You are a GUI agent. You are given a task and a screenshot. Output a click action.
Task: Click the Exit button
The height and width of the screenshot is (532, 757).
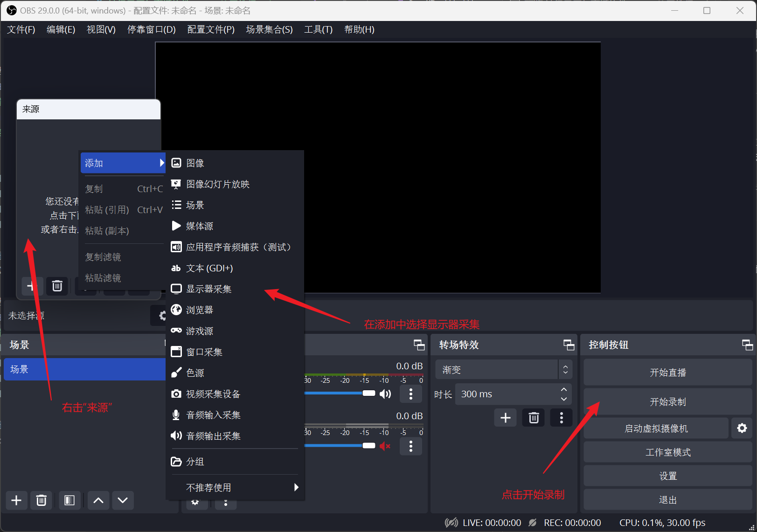click(667, 499)
